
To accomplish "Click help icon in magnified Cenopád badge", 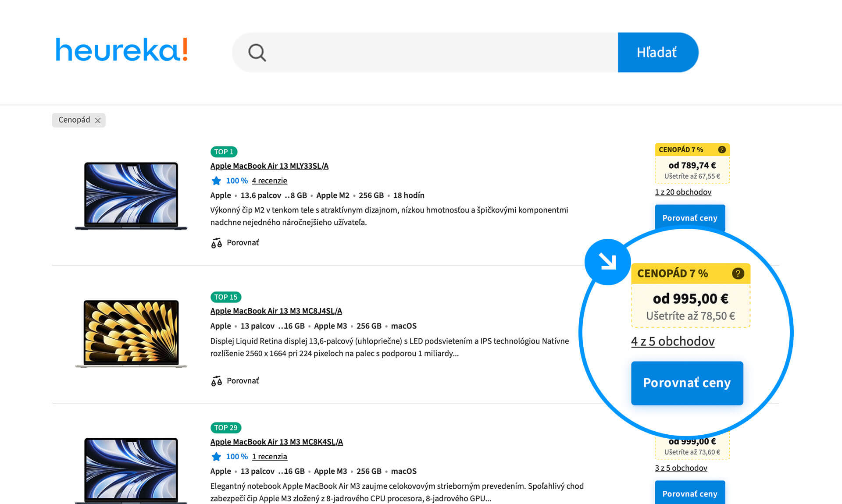I will click(x=738, y=273).
